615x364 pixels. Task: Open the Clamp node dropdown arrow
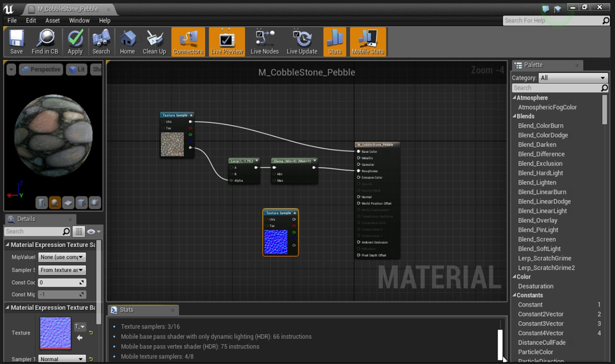coord(315,161)
